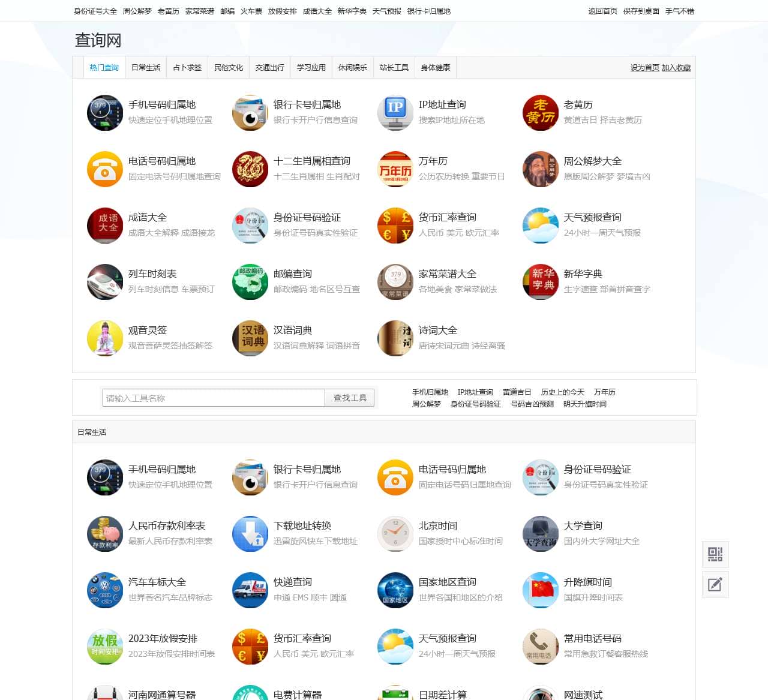Open the 新华字典 title link
The image size is (768, 700).
583,274
